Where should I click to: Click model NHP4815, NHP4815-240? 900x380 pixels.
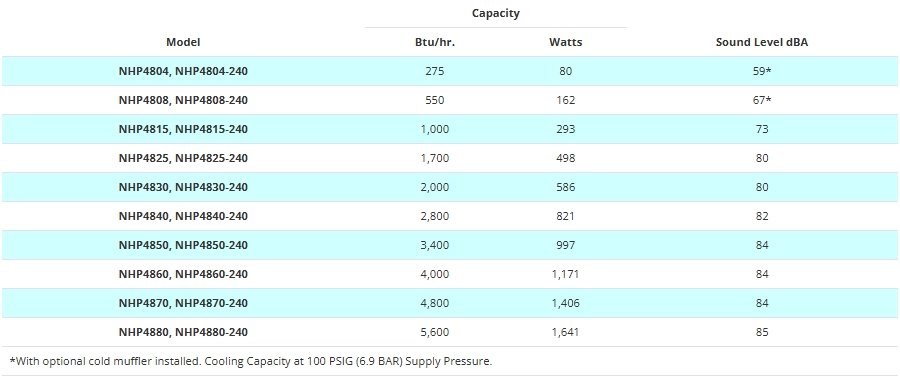point(183,129)
